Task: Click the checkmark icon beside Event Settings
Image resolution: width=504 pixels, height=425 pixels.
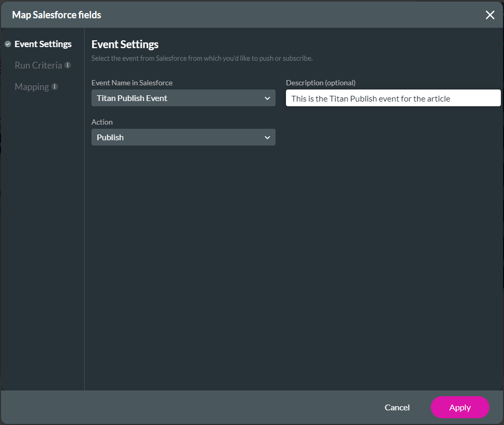Action: [7, 44]
